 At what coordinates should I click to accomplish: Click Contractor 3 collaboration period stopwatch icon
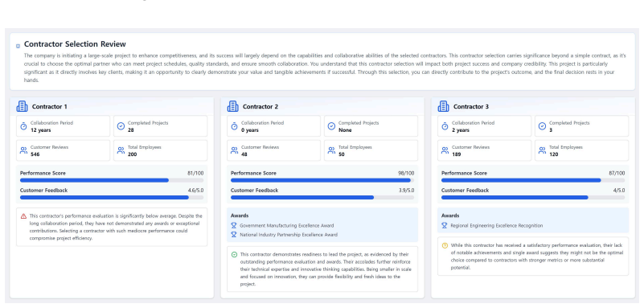click(x=445, y=126)
